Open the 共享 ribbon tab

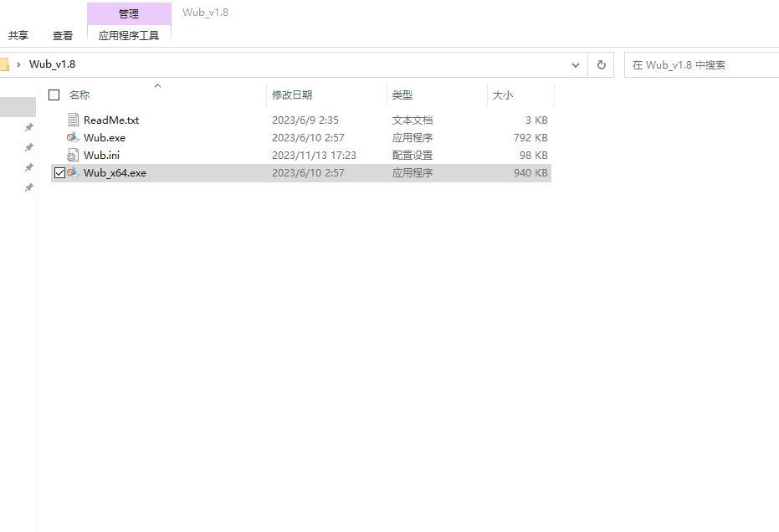point(18,36)
